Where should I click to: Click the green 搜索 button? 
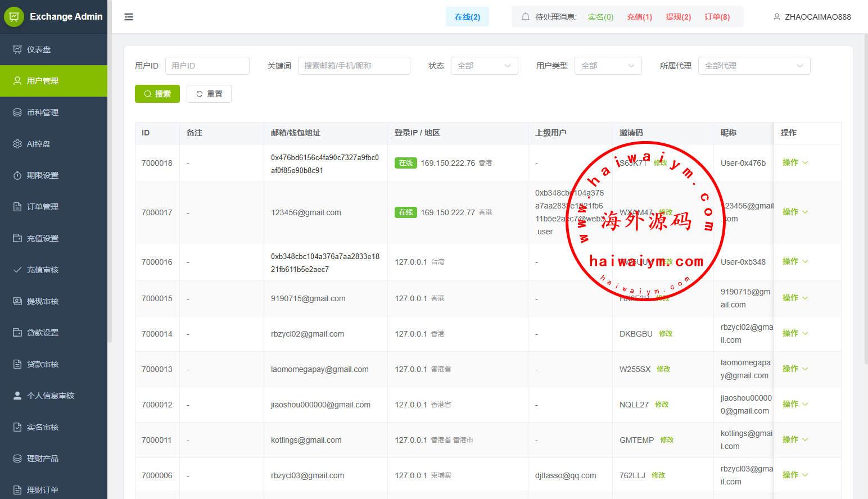pyautogui.click(x=157, y=94)
